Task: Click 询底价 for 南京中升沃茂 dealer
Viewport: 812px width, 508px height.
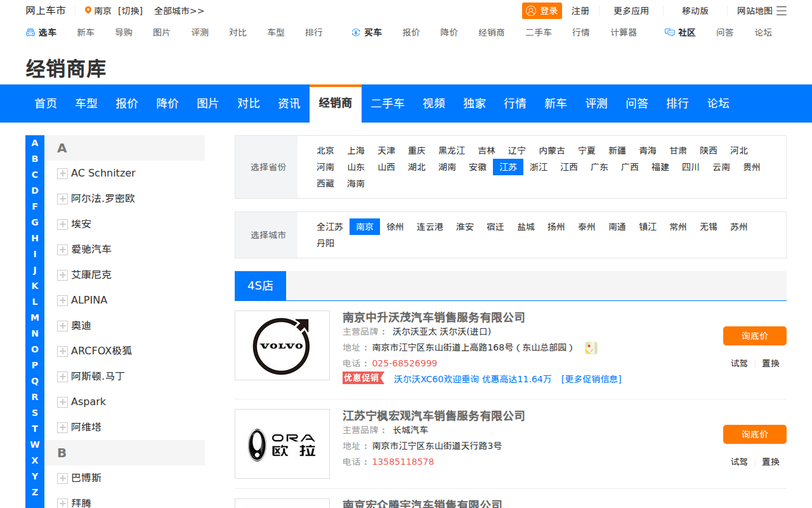Action: 755,336
